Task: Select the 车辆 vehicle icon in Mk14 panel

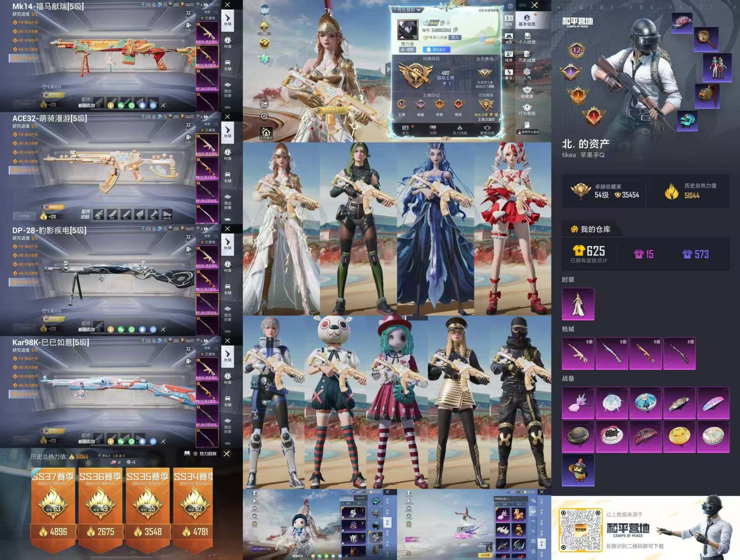Action: click(x=228, y=64)
